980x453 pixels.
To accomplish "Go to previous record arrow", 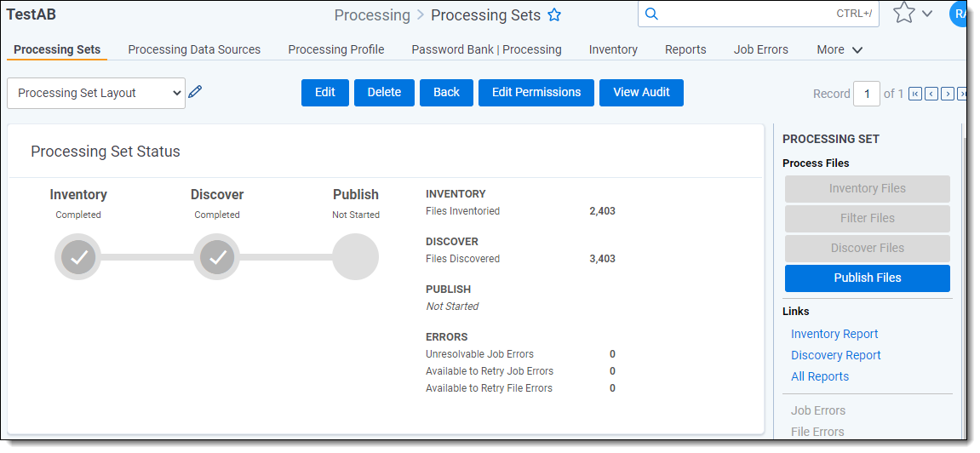I will [x=931, y=94].
